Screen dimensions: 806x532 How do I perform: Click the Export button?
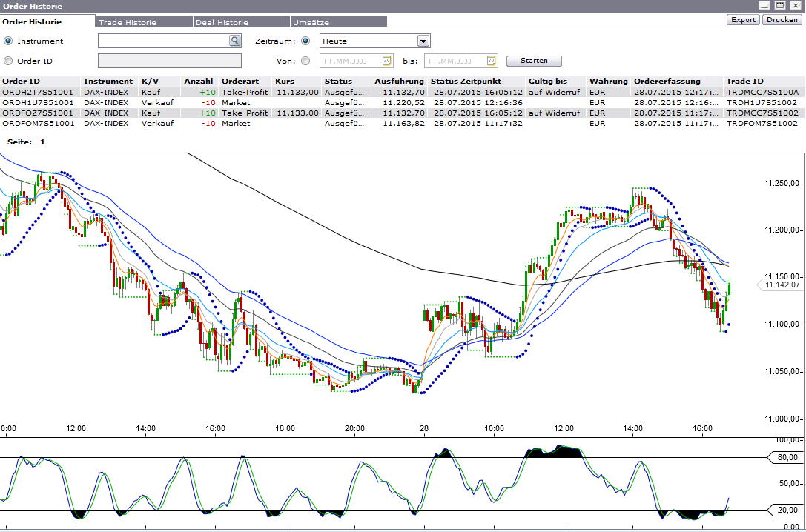click(743, 20)
